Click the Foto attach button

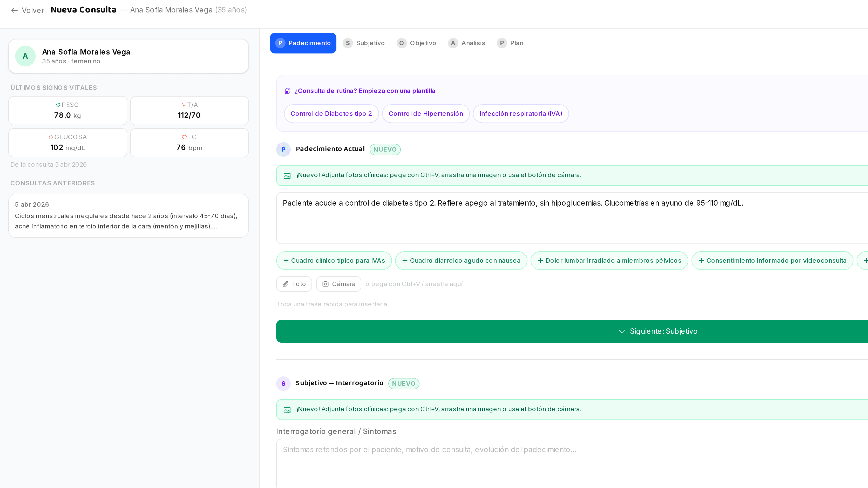coord(294,284)
